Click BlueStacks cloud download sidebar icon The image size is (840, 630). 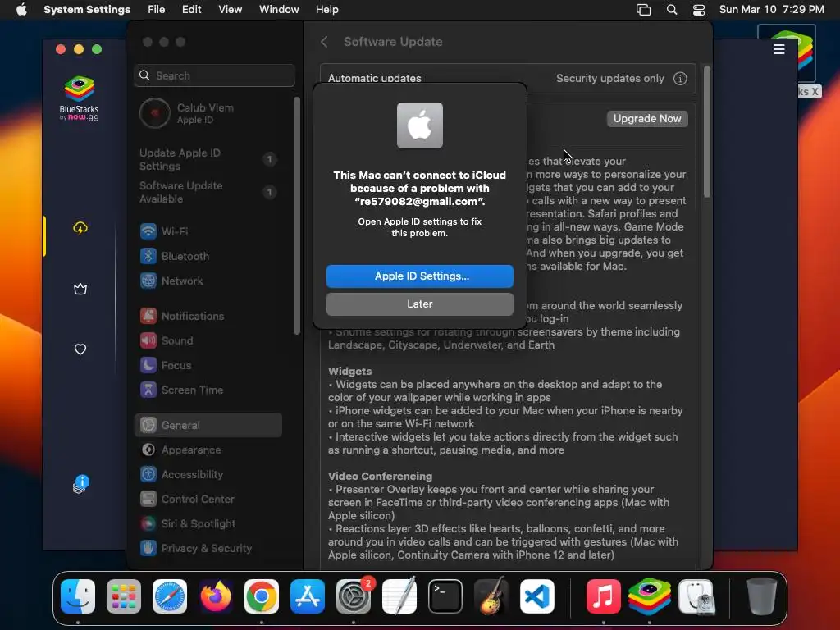click(x=80, y=228)
